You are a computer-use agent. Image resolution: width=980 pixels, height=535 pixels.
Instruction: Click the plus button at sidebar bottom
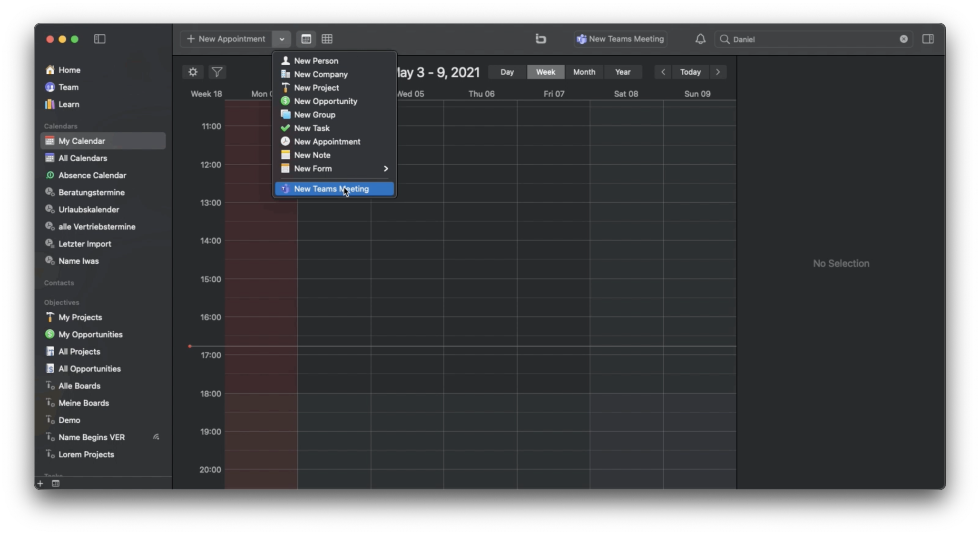[x=40, y=484]
